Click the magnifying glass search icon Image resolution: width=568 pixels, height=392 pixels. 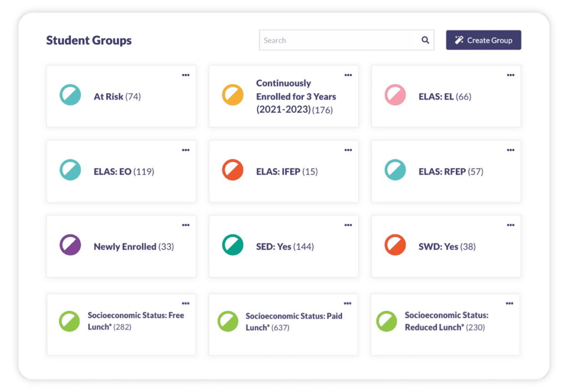[425, 40]
